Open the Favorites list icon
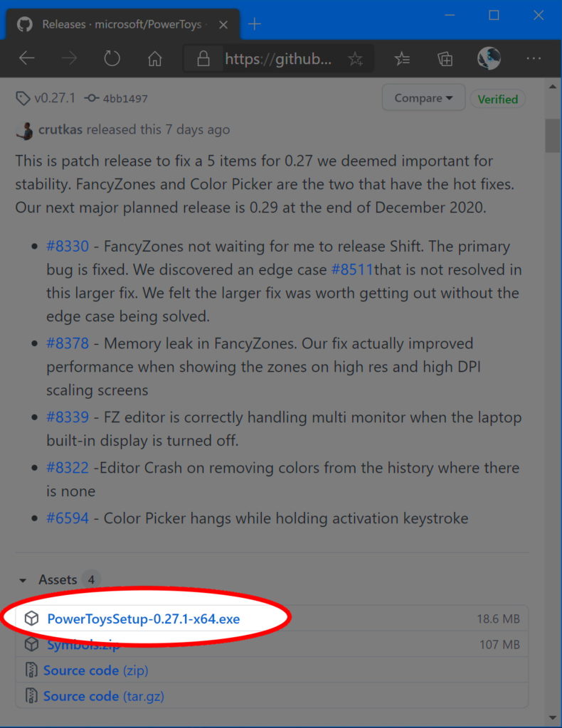This screenshot has height=728, width=562. click(402, 58)
